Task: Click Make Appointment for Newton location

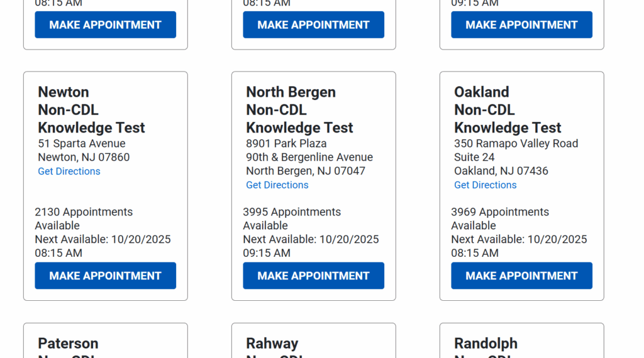Action: click(105, 276)
